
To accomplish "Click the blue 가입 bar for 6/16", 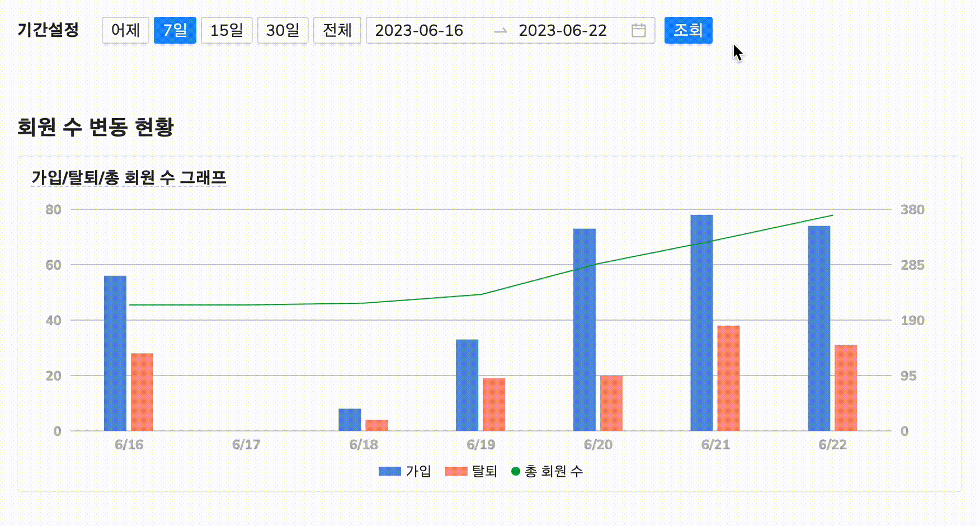I will [115, 353].
